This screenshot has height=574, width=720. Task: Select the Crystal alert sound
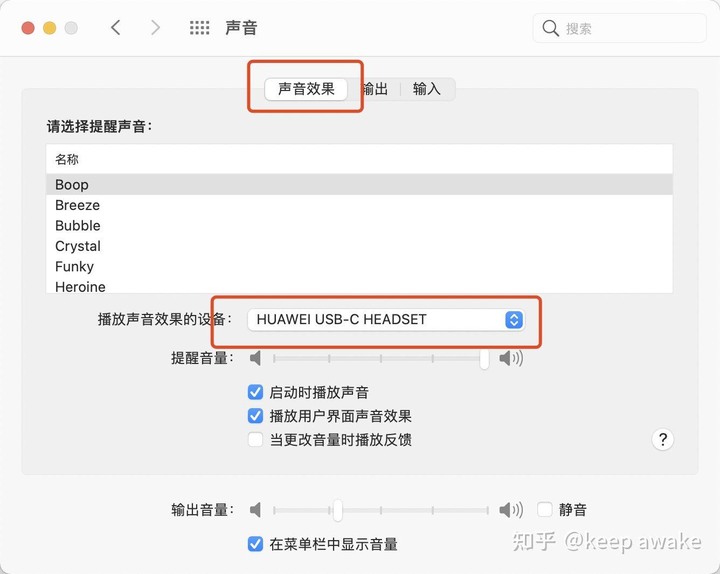359,246
